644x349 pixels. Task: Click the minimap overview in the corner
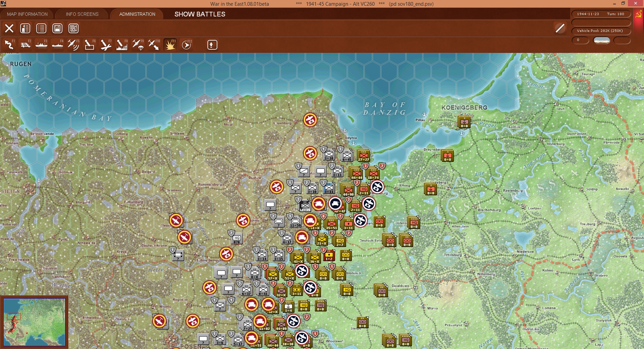(34, 322)
